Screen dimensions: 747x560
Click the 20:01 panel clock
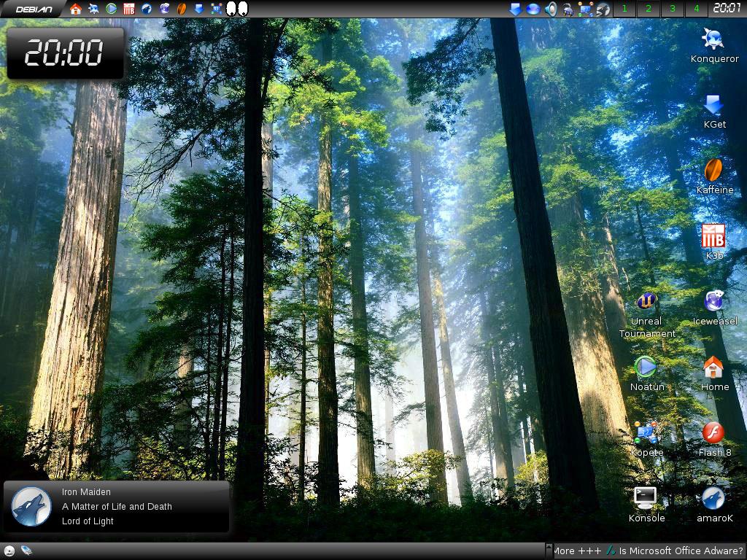pos(727,8)
